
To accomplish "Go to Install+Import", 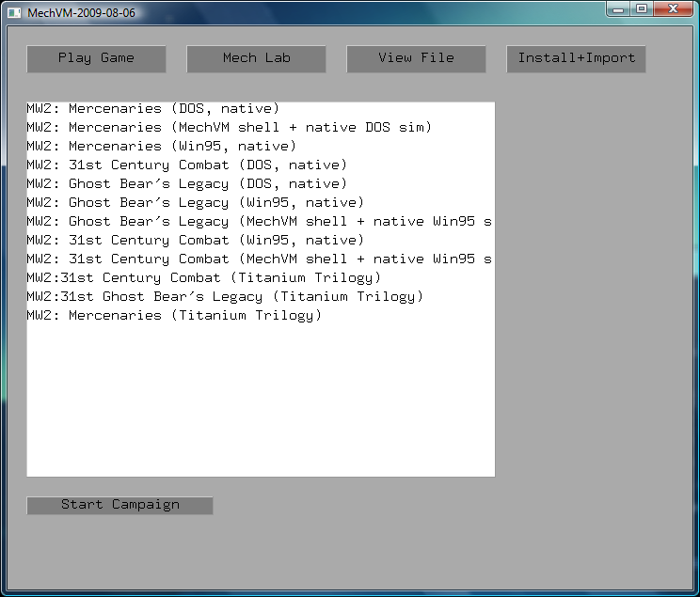I will (576, 58).
